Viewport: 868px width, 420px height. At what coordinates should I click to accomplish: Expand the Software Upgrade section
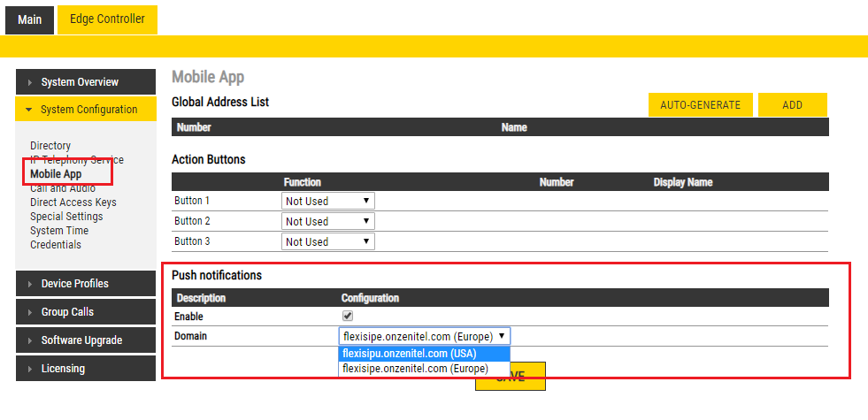pyautogui.click(x=86, y=340)
